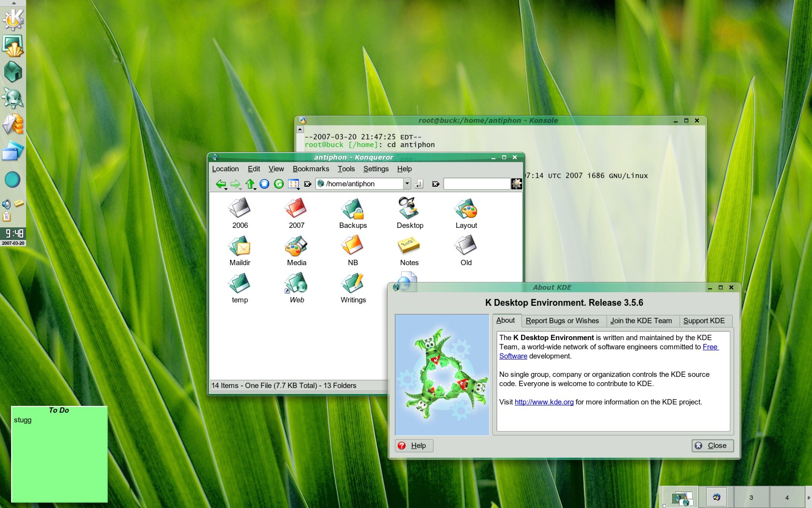The width and height of the screenshot is (812, 508).
Task: Switch to virtual desktop 3 in pager
Action: [752, 497]
